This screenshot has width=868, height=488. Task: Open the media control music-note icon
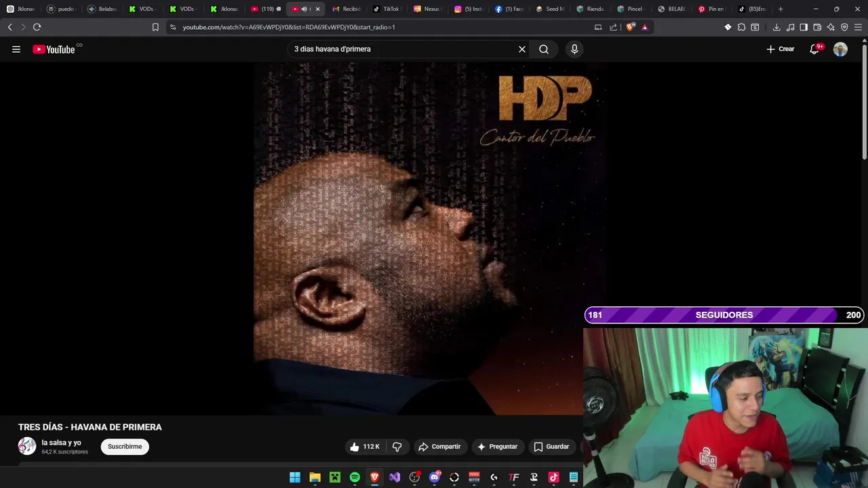click(790, 27)
